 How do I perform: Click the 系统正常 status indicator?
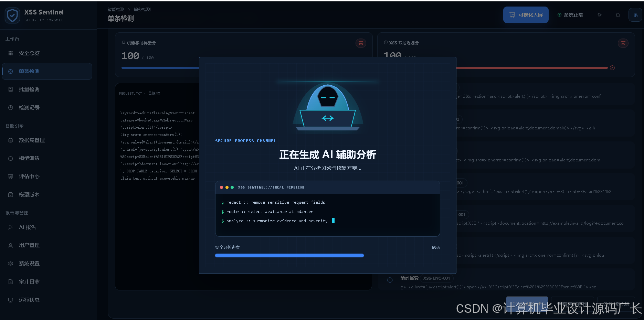pos(570,15)
